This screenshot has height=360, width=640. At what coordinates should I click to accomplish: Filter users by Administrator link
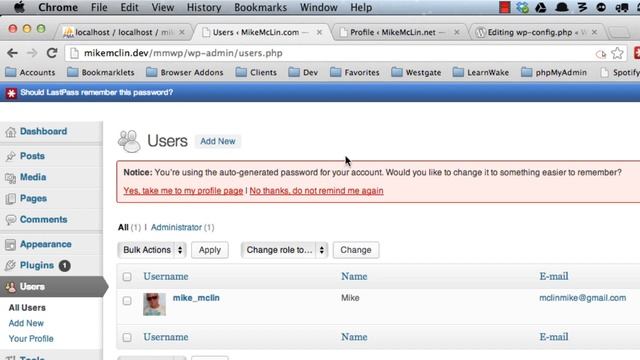coord(176,227)
